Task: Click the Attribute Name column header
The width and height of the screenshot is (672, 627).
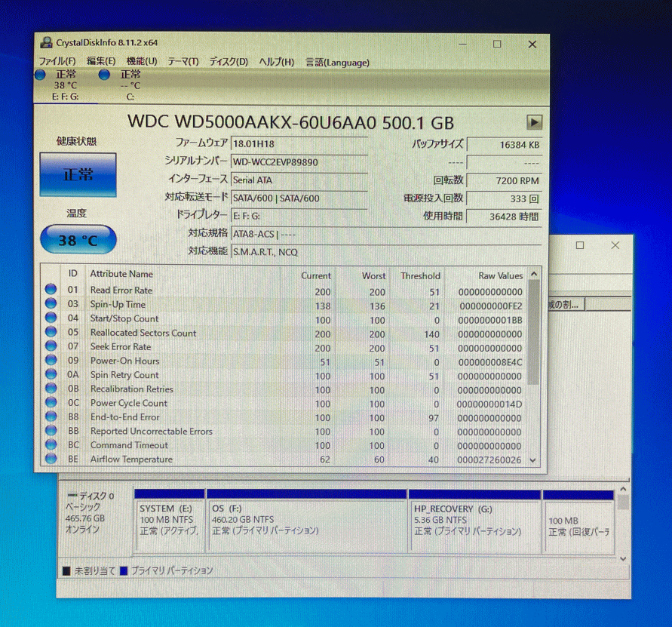Action: coord(121,274)
